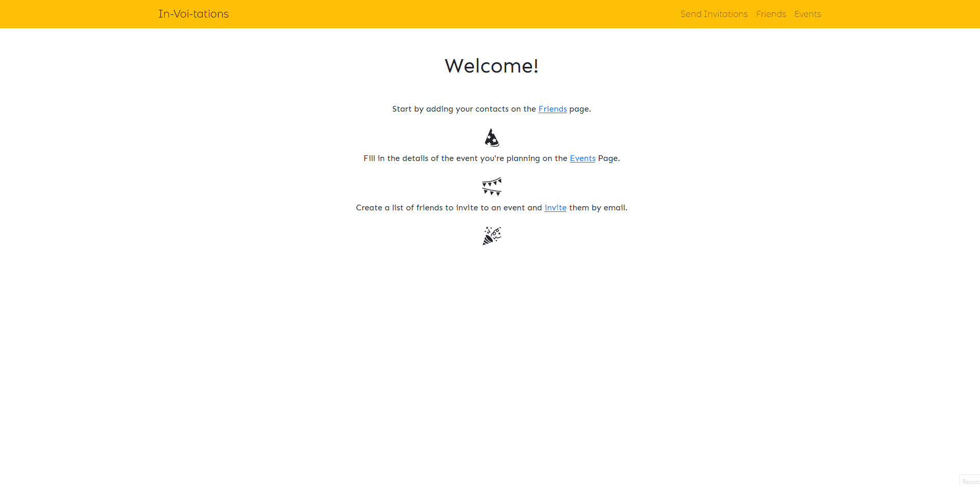Image resolution: width=980 pixels, height=486 pixels.
Task: Click the text 'Start by adding your contacts'
Action: click(450, 109)
